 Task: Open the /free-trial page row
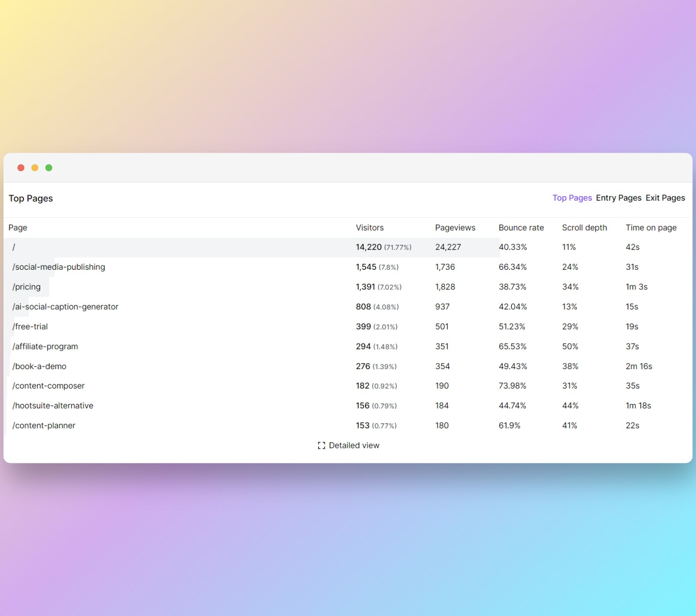pyautogui.click(x=30, y=326)
